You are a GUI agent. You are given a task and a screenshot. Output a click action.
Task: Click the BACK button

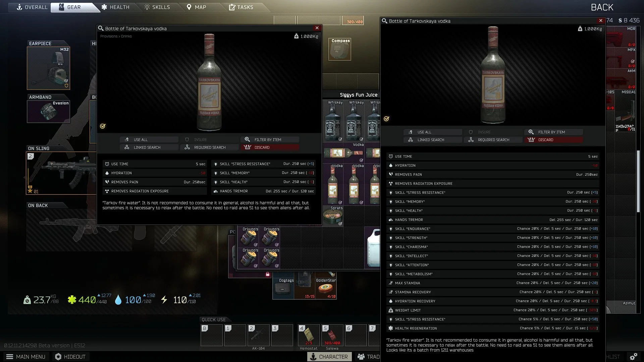pyautogui.click(x=602, y=7)
